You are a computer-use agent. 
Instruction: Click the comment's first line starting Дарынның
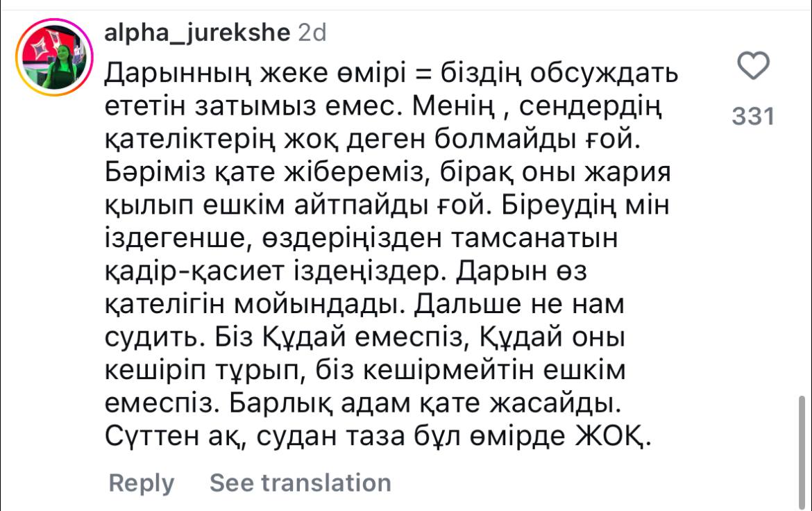point(391,74)
